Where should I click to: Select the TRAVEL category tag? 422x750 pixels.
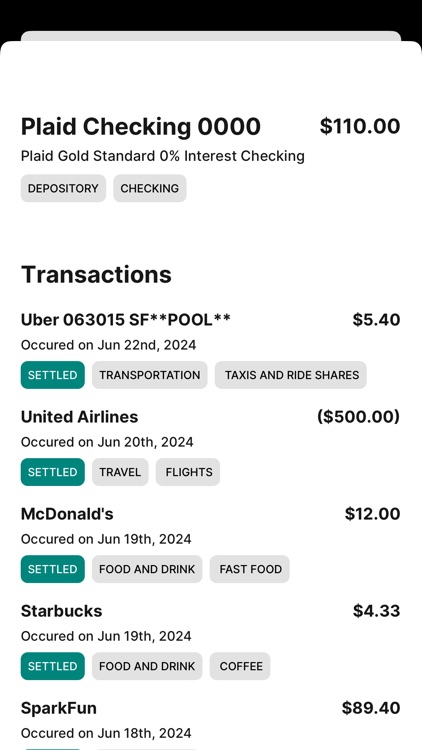(x=120, y=472)
